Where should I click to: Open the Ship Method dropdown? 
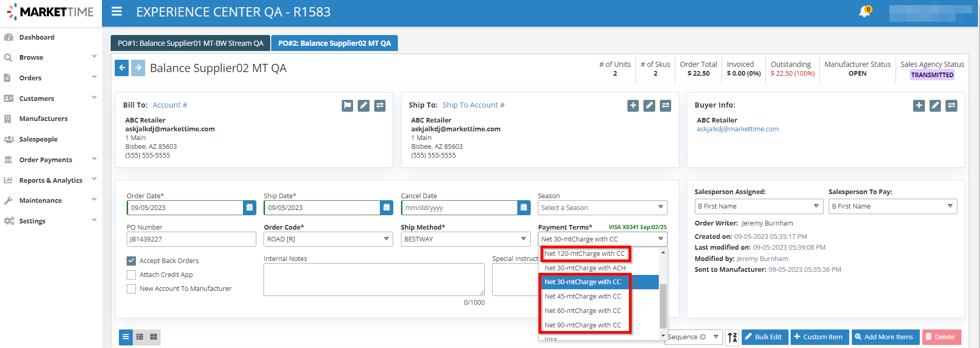coord(465,239)
